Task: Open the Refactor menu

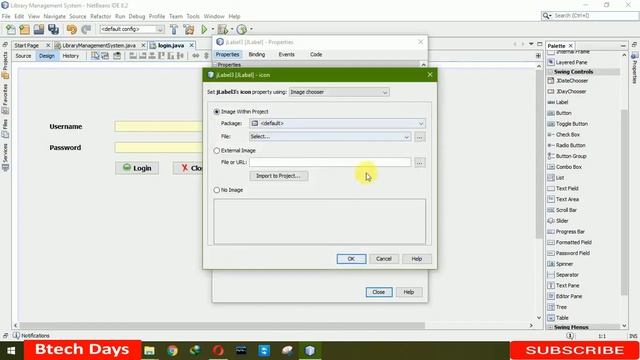Action: 100,16
